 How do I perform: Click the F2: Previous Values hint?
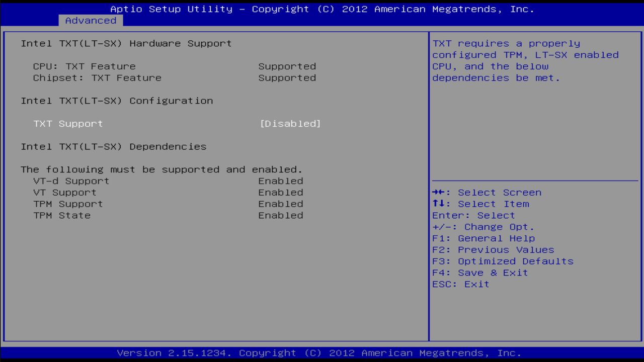click(x=493, y=250)
